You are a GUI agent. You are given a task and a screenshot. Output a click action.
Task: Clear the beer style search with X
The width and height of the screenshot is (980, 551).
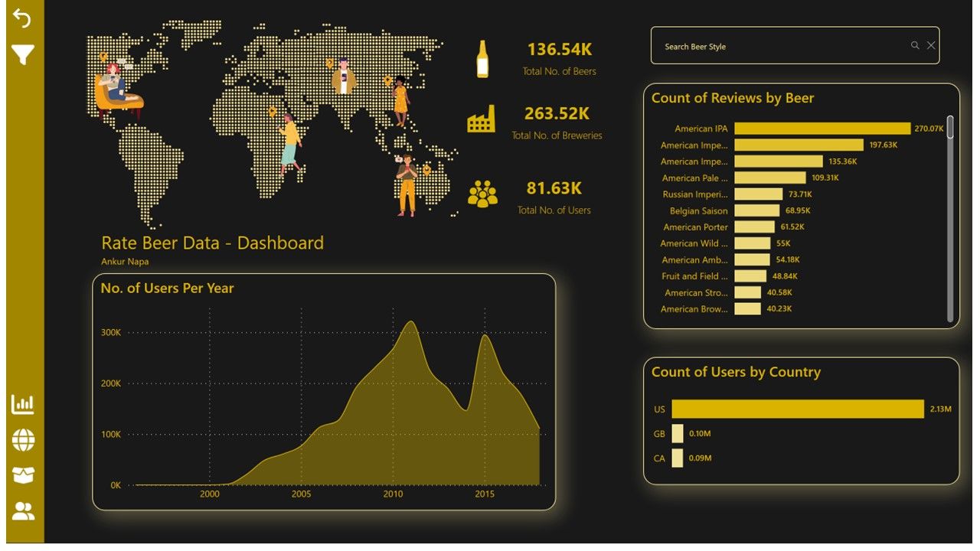click(931, 46)
